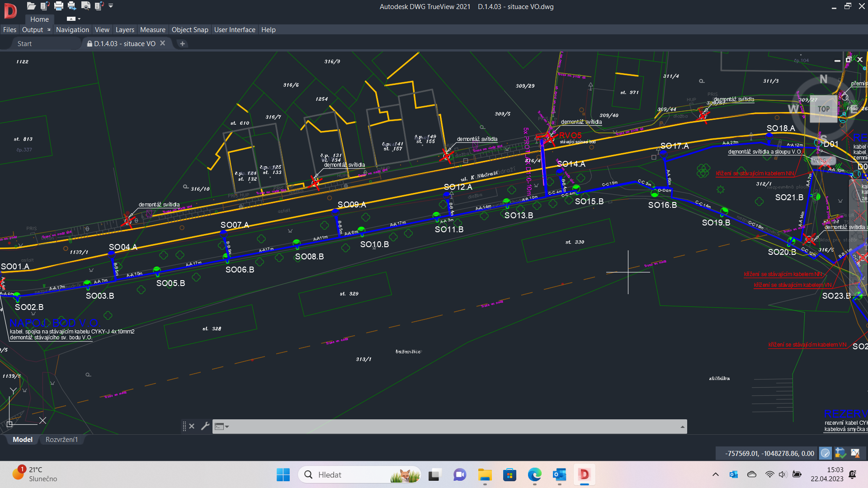Close the D.1.4.03 - situace VO tab
This screenshot has width=868, height=488.
(x=163, y=43)
